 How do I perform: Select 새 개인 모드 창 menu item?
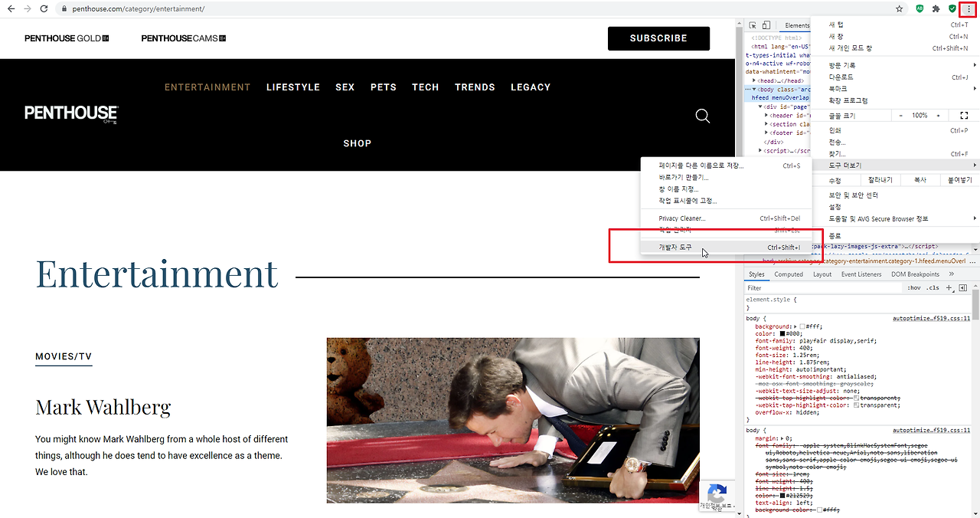pyautogui.click(x=895, y=48)
